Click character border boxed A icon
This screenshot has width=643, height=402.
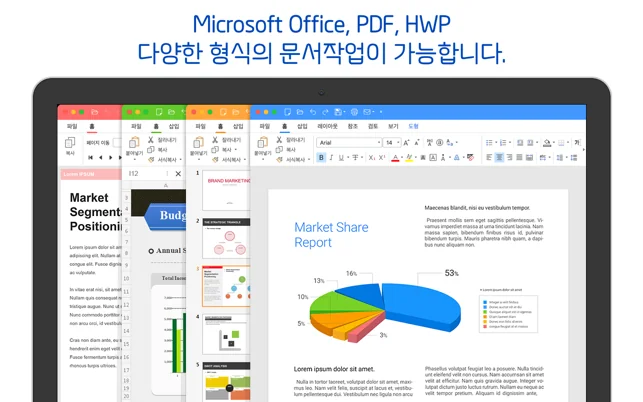click(433, 158)
